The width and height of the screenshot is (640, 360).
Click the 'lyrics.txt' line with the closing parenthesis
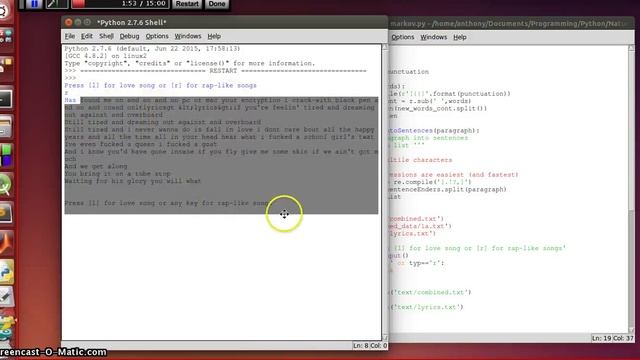(412, 233)
